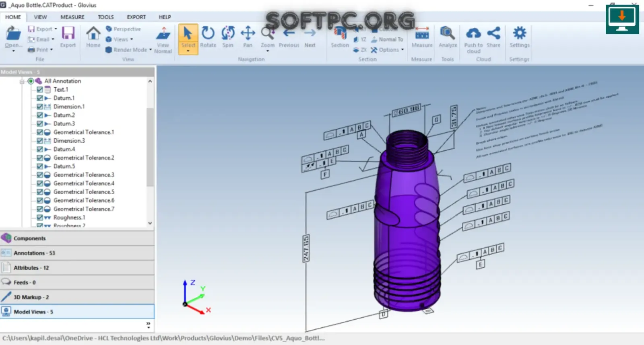
Task: Go to Previous view arrow
Action: point(289,34)
